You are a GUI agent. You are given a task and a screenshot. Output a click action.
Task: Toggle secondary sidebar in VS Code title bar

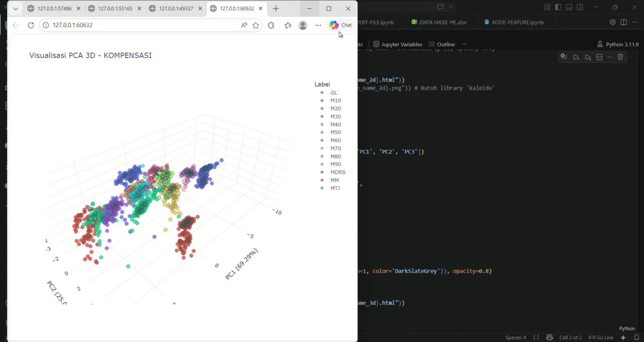580,7
